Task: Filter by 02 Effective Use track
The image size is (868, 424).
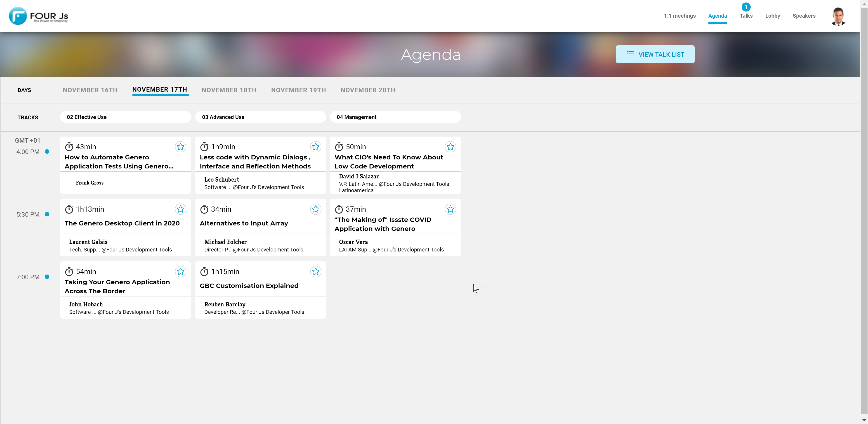Action: coord(125,117)
